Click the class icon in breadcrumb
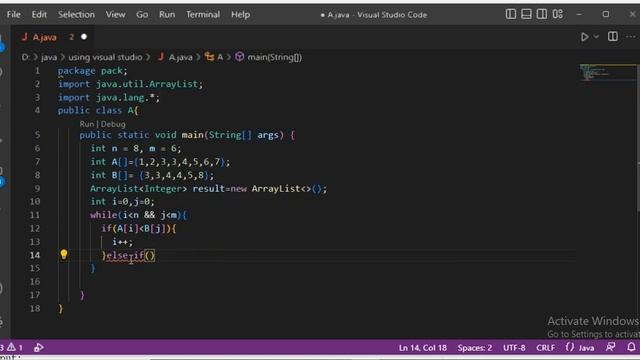This screenshot has width=640, height=360. (x=209, y=57)
